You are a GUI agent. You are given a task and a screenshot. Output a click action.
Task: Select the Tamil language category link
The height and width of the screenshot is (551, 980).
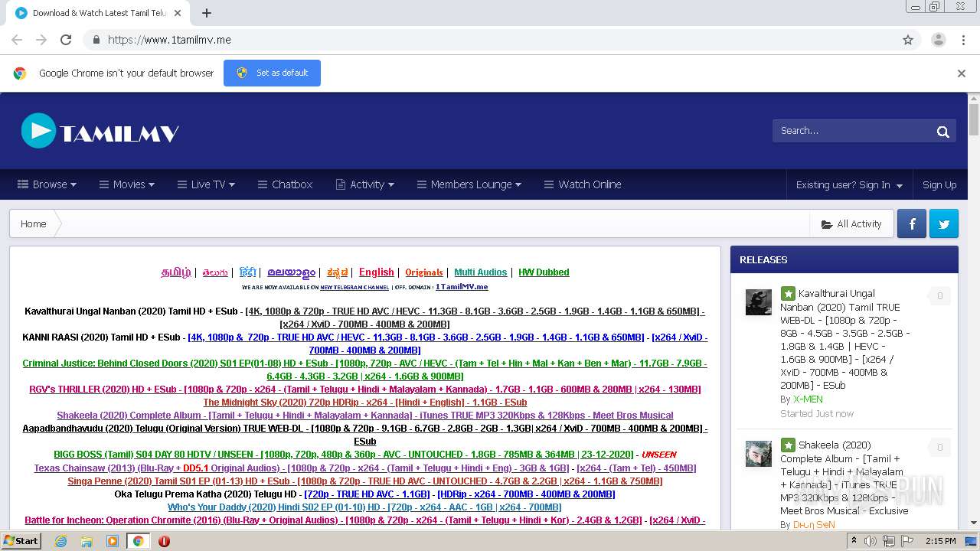pyautogui.click(x=176, y=272)
